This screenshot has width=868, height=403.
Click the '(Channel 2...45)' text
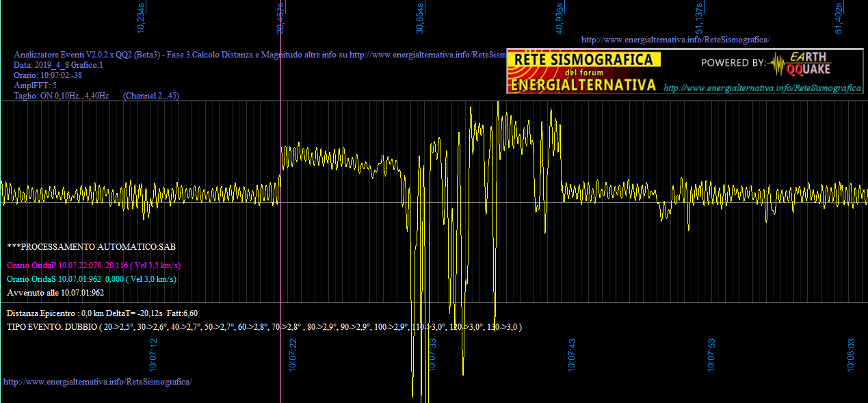[151, 96]
